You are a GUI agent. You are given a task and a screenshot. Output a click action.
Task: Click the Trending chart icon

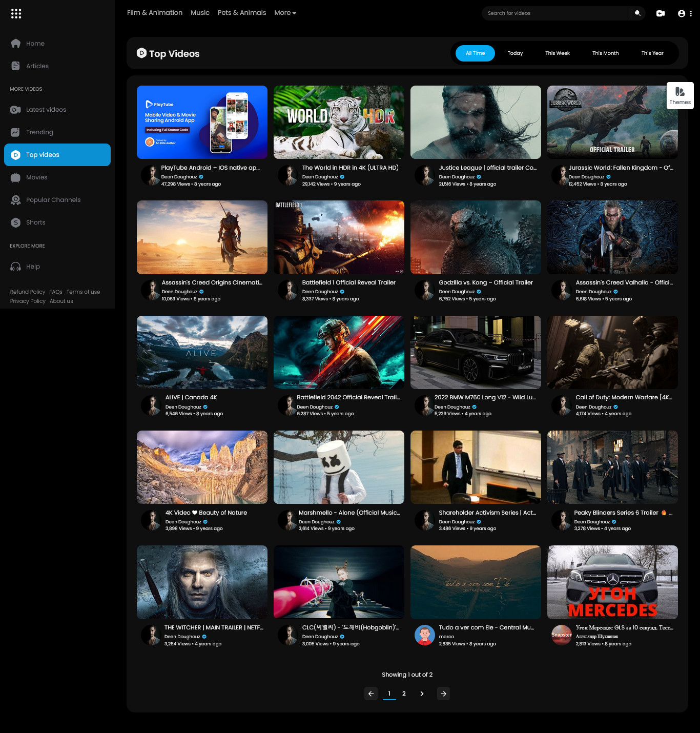coord(16,132)
